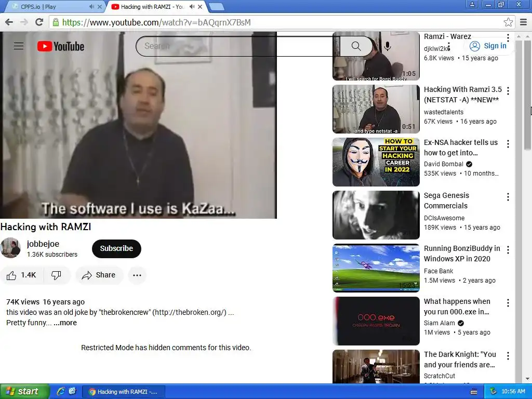Open options menu for Ramzi - Warez

point(508,37)
